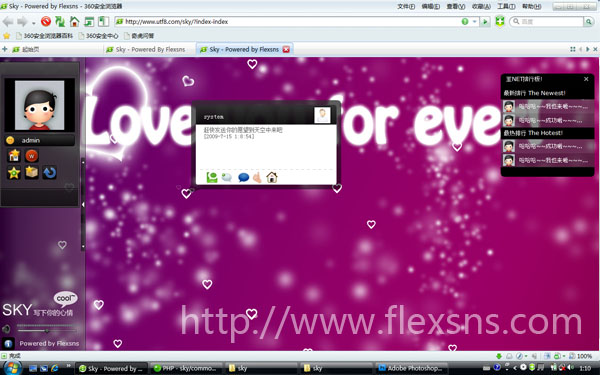Image resolution: width=600 pixels, height=375 pixels.
Task: Select the first entry under The Newest ranking
Action: point(548,106)
